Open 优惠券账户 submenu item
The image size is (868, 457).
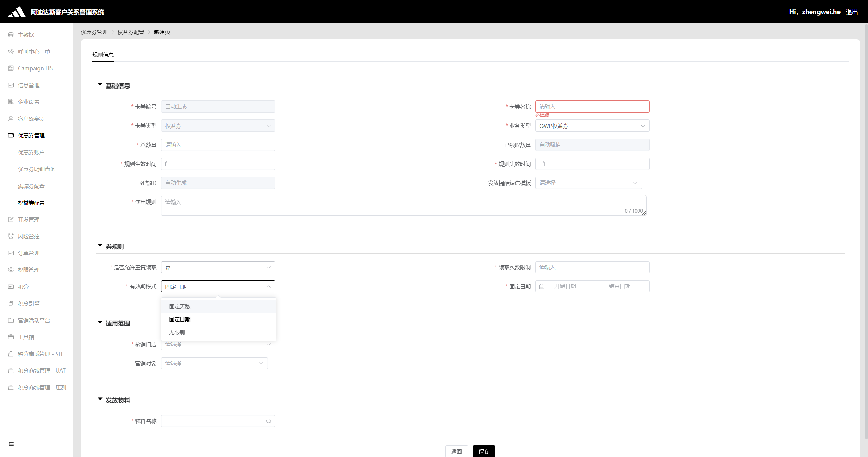click(x=31, y=152)
